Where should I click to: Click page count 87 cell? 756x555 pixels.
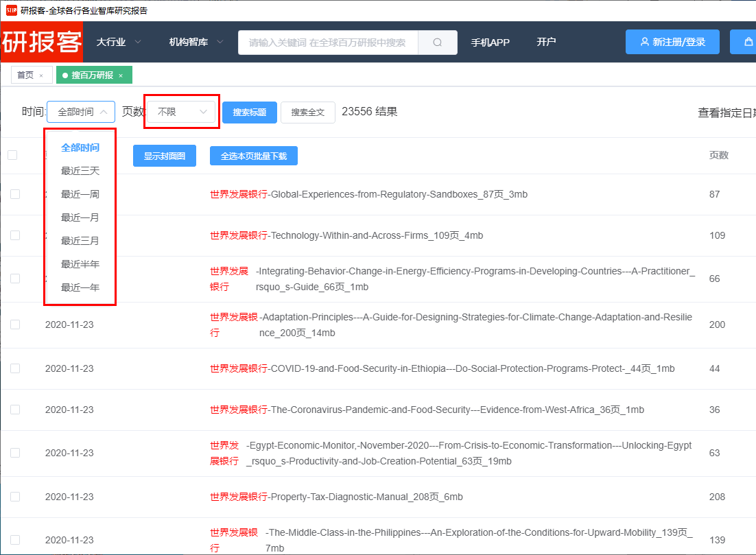click(715, 194)
